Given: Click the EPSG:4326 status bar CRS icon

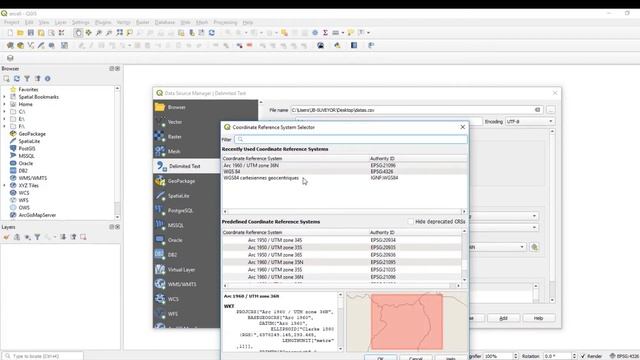Looking at the screenshot, I should click(624, 356).
